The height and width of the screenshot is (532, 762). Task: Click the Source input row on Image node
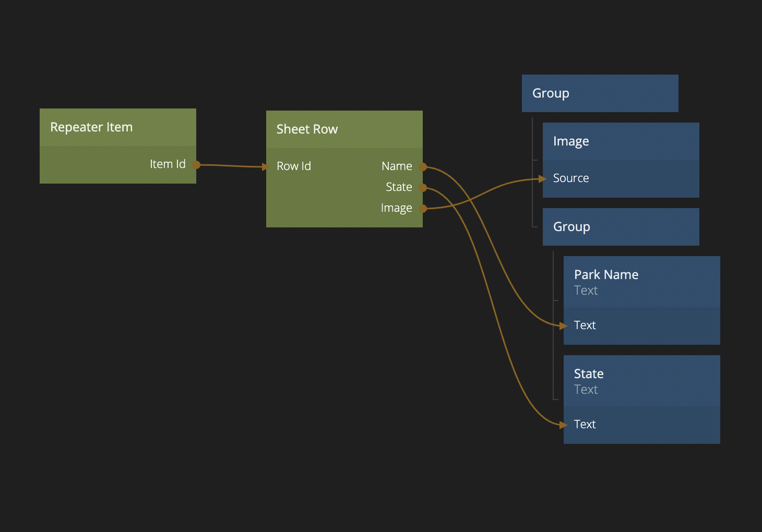pyautogui.click(x=621, y=178)
